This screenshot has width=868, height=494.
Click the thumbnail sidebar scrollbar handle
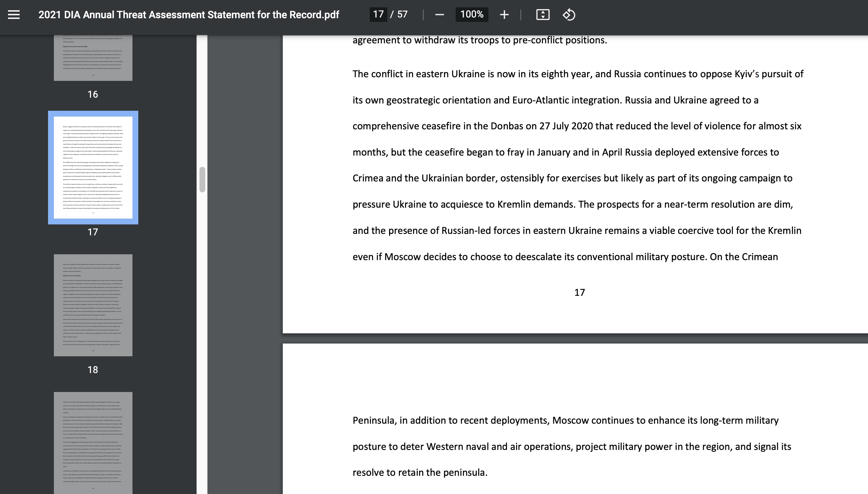(x=202, y=179)
